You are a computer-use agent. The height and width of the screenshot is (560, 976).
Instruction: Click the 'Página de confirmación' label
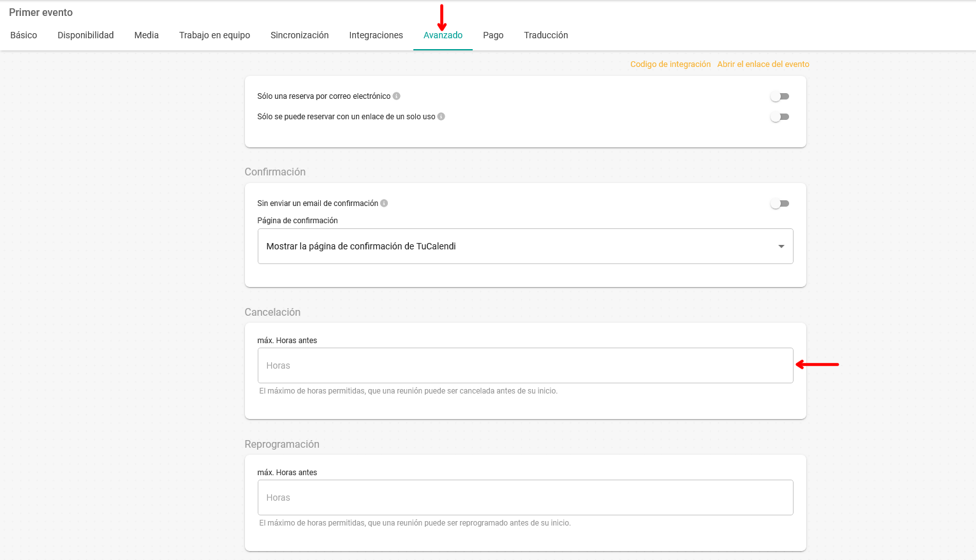point(297,221)
